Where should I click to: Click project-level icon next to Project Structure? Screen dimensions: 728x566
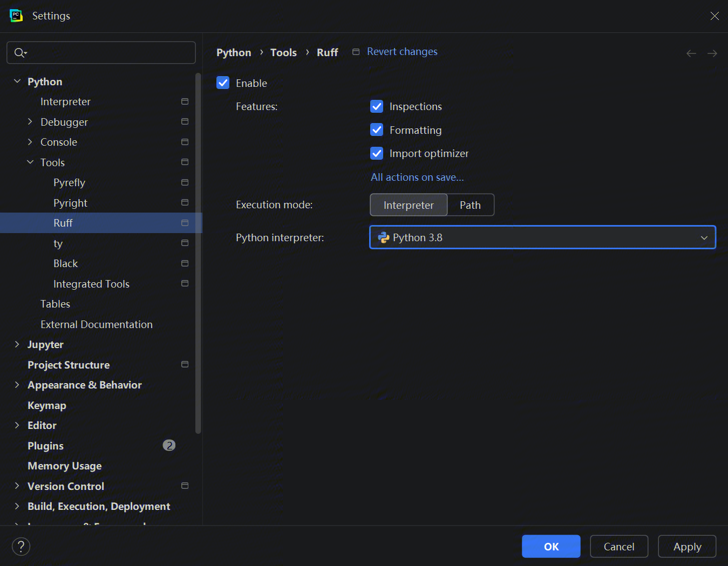click(x=185, y=364)
